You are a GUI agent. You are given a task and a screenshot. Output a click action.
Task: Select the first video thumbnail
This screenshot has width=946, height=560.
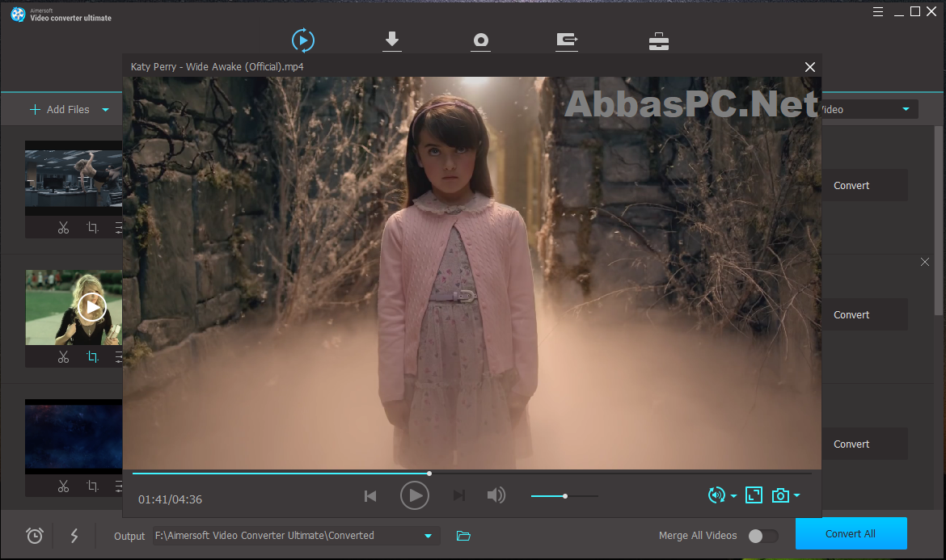[x=74, y=178]
